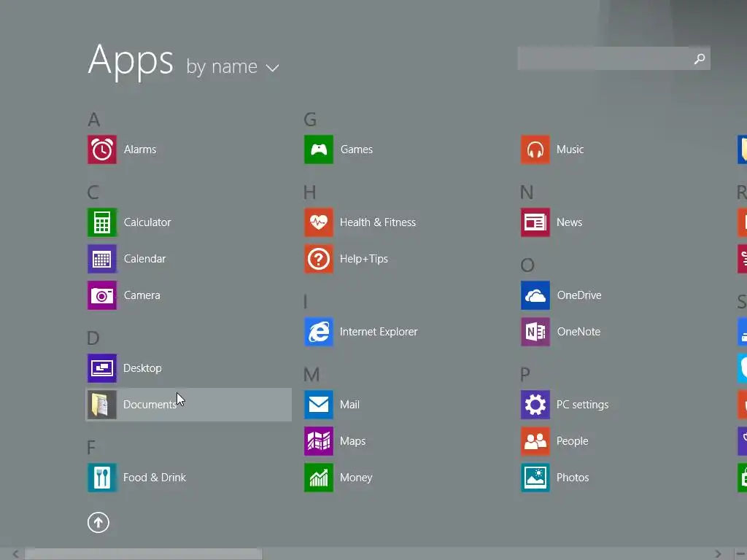Click the 'News' label text
Screen dimensions: 747x560
(569, 222)
